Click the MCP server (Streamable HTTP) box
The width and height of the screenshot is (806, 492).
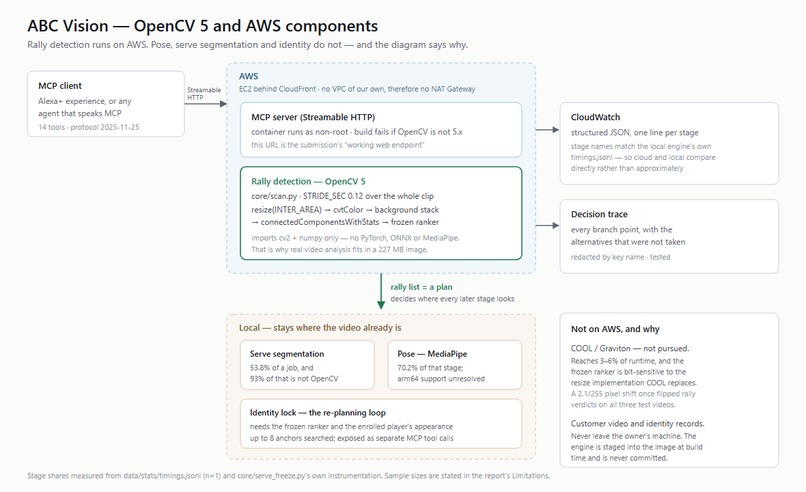[381, 130]
